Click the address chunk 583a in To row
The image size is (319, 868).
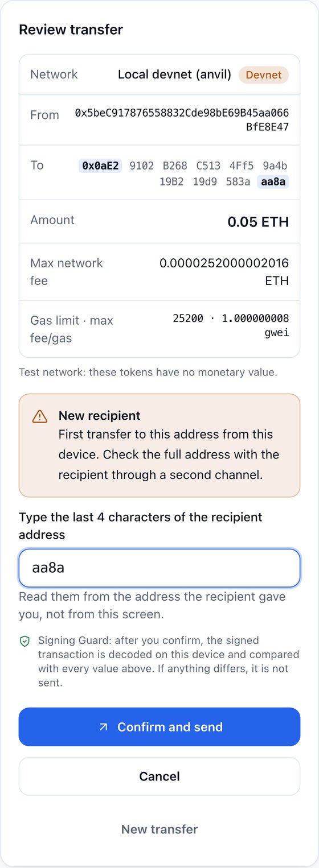(238, 182)
